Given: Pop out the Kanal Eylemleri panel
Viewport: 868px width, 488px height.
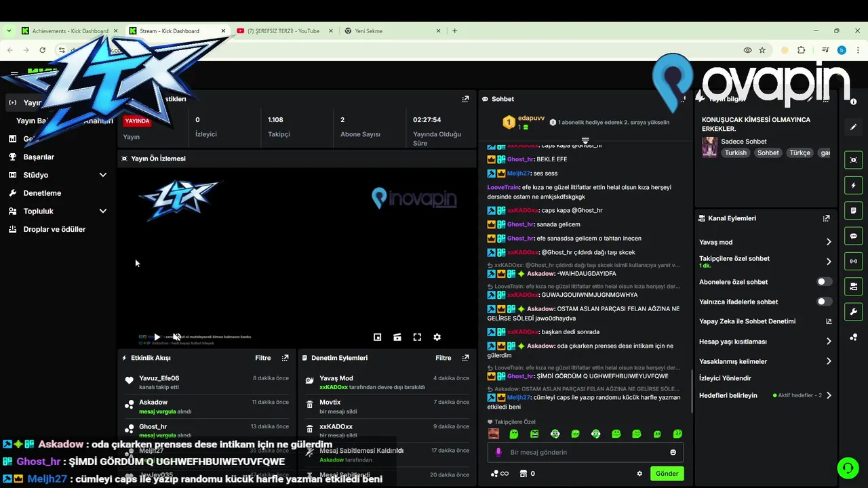Looking at the screenshot, I should [x=826, y=218].
